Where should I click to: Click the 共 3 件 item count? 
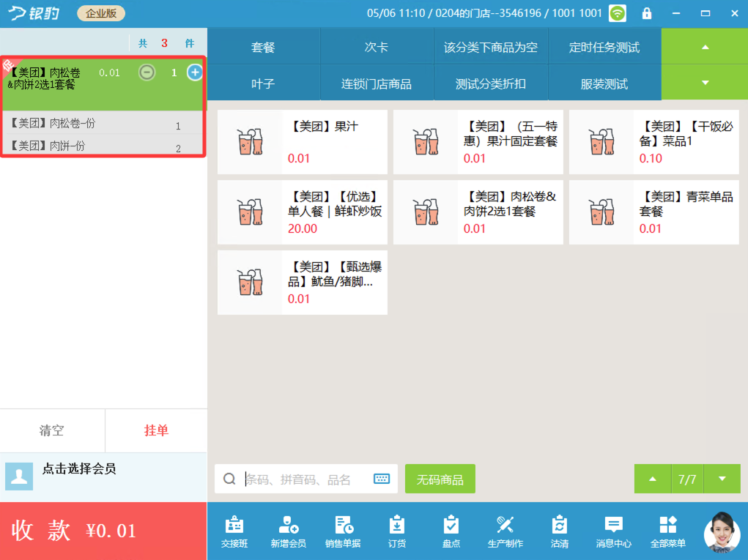point(166,43)
